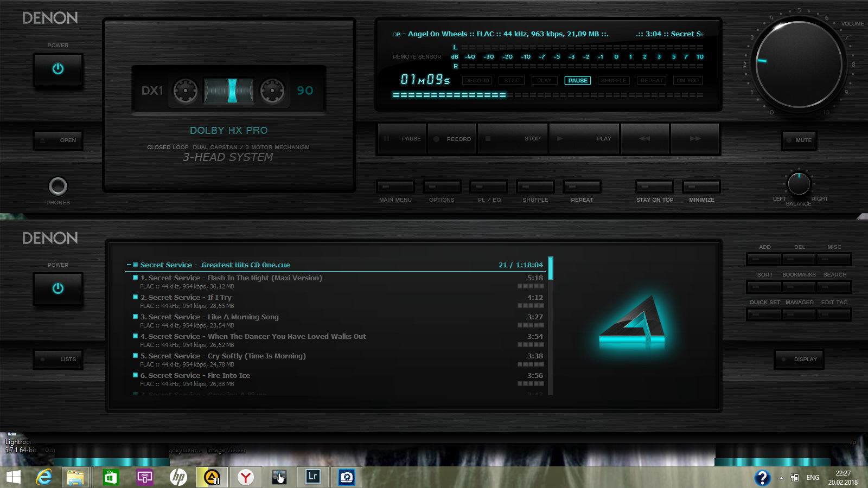Click the AIMP triangle logo

pyautogui.click(x=632, y=324)
